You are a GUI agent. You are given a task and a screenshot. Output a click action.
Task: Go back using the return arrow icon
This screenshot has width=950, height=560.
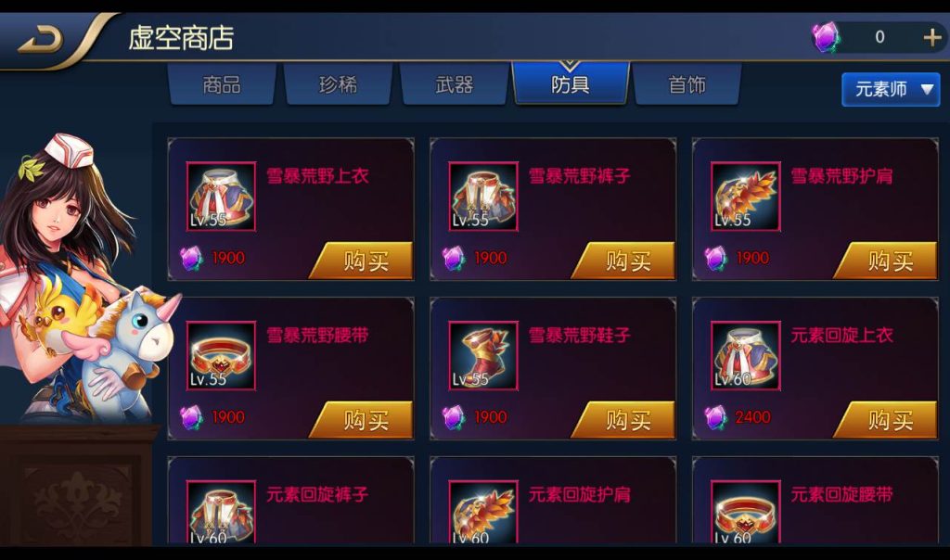[41, 41]
